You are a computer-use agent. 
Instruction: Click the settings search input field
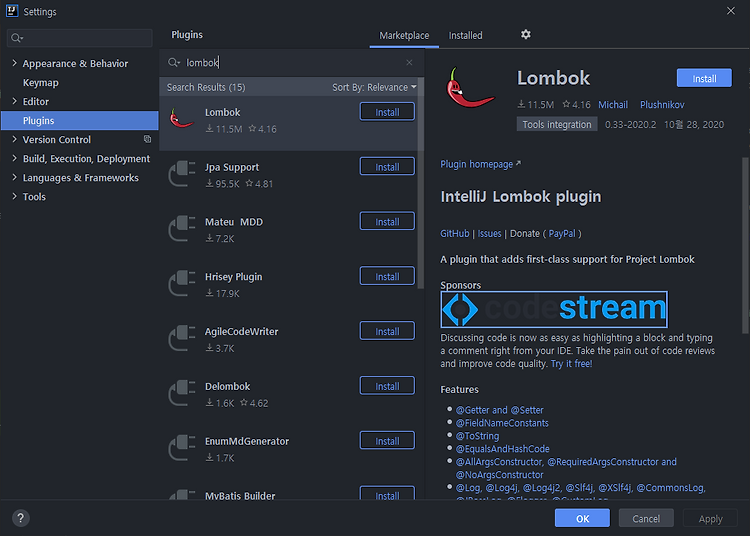(x=79, y=38)
